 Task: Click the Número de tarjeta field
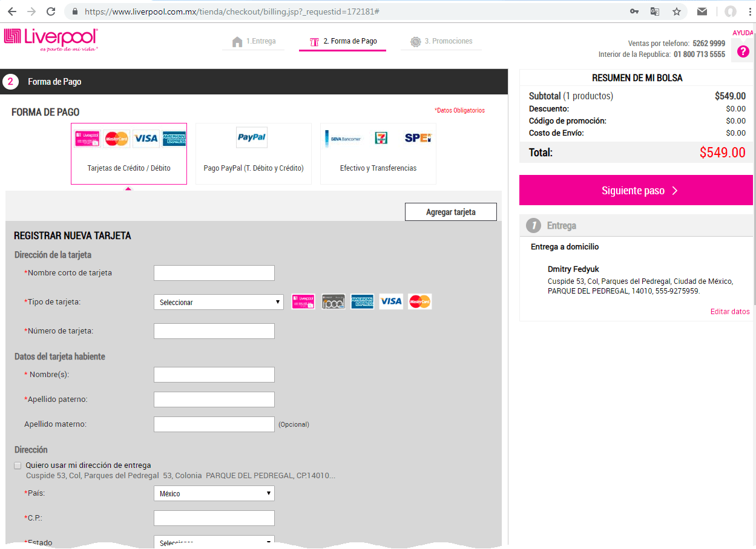[x=214, y=331]
